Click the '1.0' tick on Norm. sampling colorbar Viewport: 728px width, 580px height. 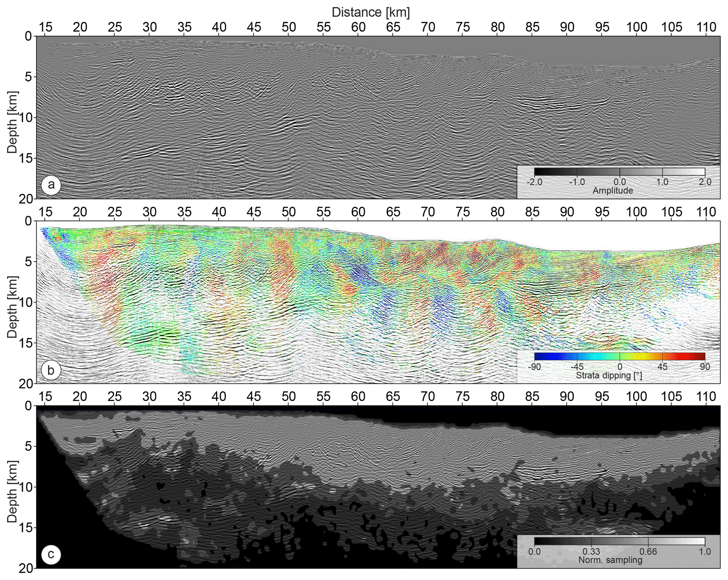point(704,551)
